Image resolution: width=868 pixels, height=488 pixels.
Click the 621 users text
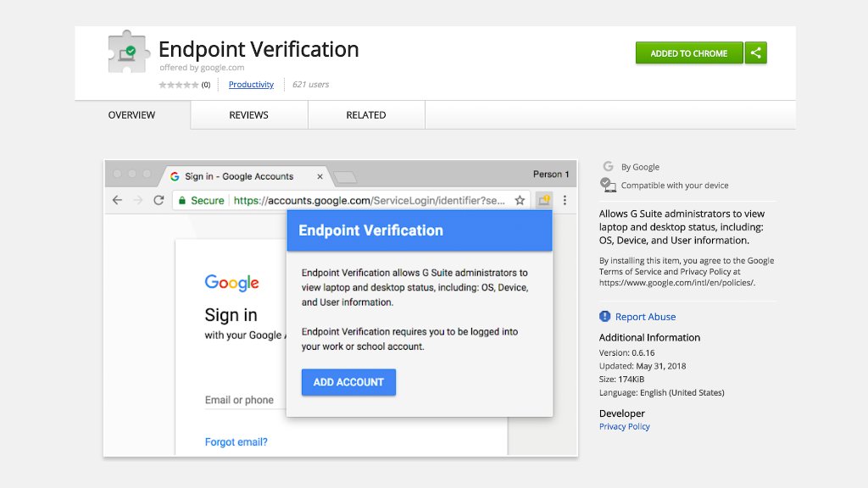(310, 84)
